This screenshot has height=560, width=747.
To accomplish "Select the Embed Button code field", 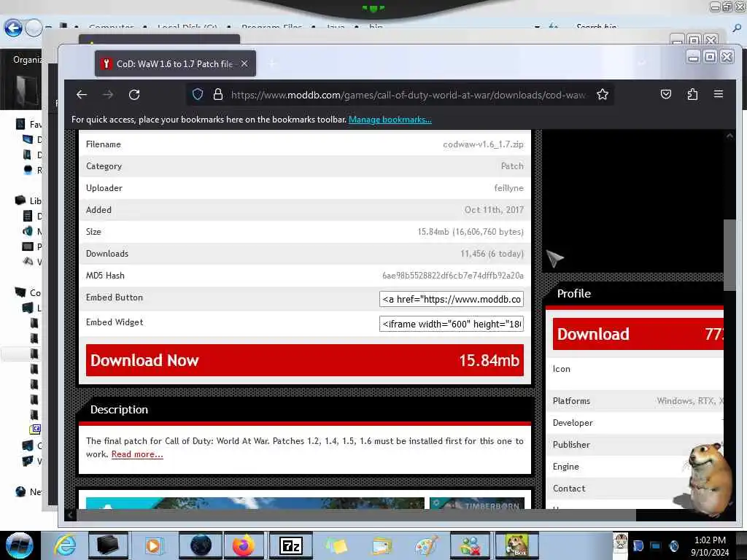I will [451, 299].
